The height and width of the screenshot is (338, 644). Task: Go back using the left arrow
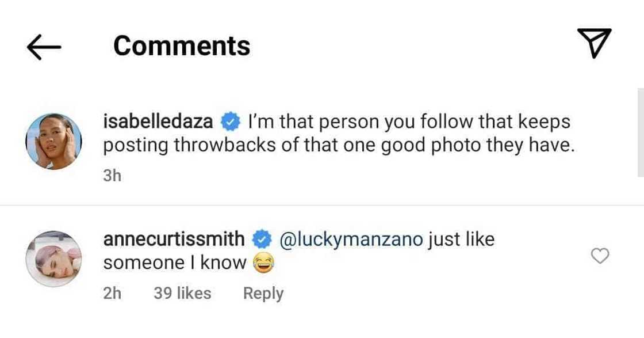44,47
